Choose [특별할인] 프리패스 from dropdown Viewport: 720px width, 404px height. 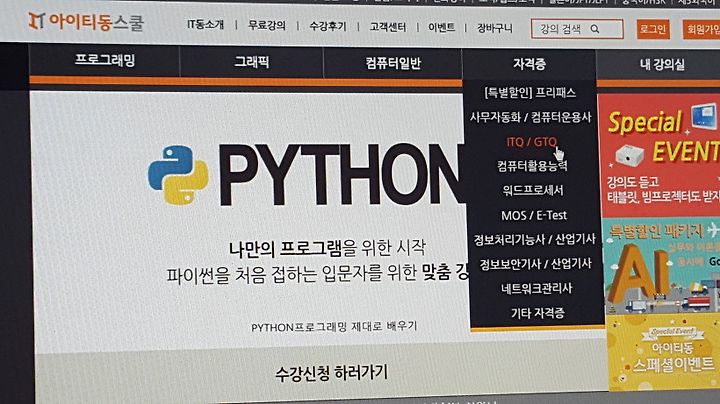(x=530, y=93)
